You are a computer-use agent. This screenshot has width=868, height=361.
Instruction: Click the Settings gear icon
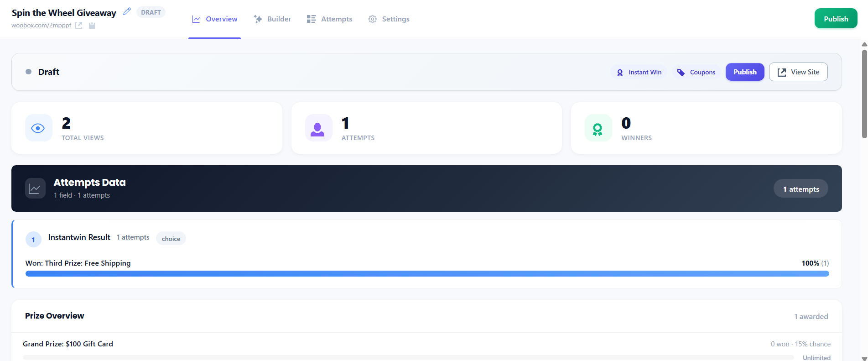pyautogui.click(x=373, y=19)
